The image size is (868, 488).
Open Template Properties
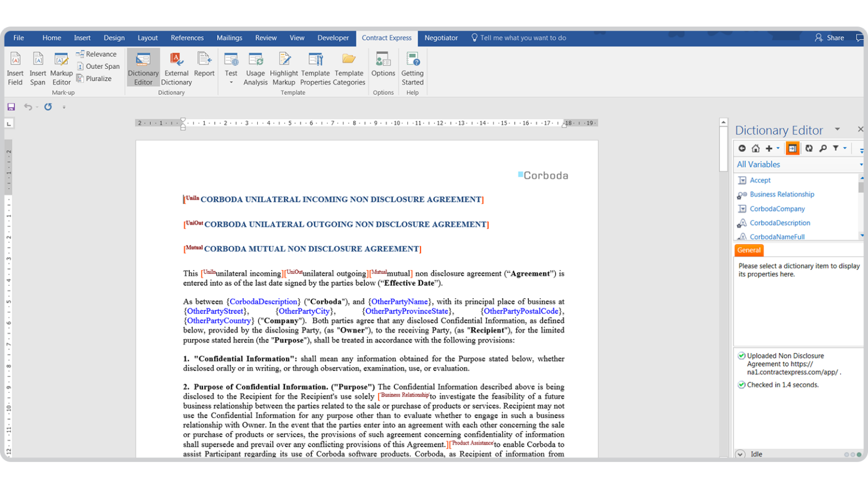coord(315,68)
